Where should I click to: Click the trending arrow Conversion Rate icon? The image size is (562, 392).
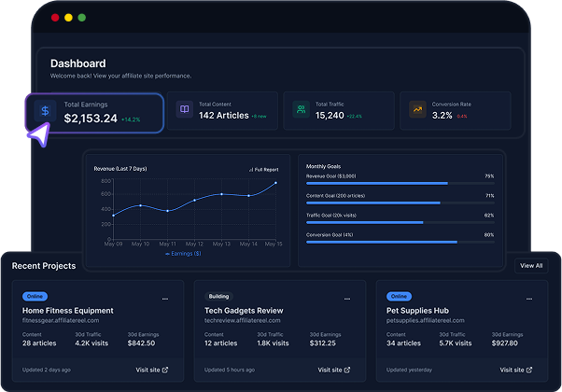[x=417, y=110]
